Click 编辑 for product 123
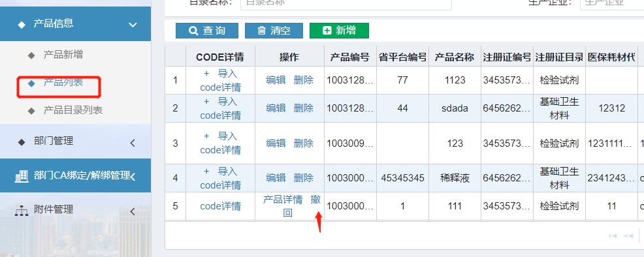The height and width of the screenshot is (257, 644). tap(276, 144)
